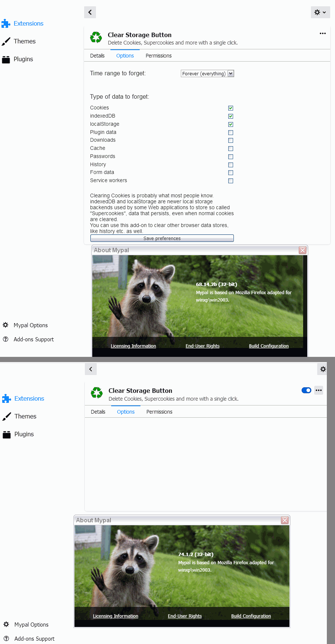
Task: Click the green recycle icon in the upper extension header
Action: pos(96,37)
